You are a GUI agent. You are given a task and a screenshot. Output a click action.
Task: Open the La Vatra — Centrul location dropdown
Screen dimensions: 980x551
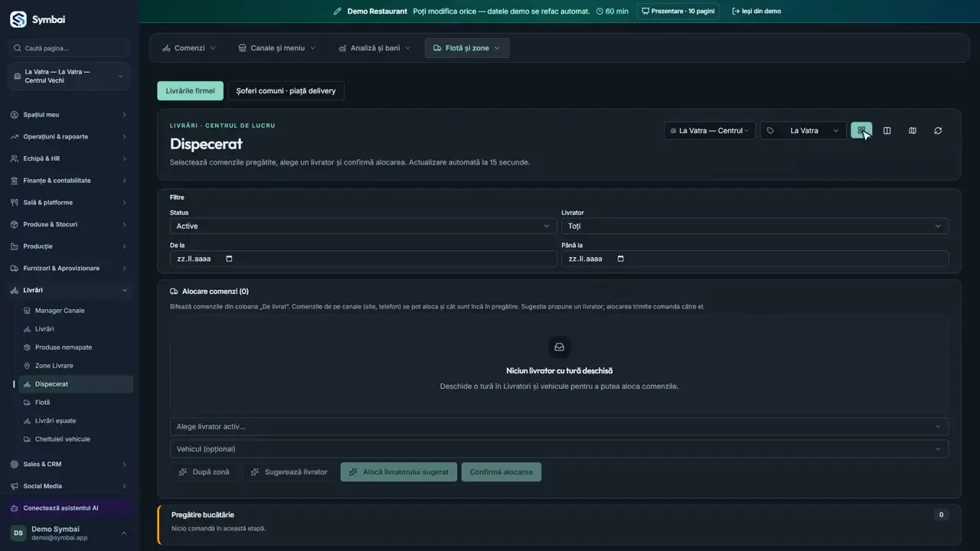[x=710, y=131]
